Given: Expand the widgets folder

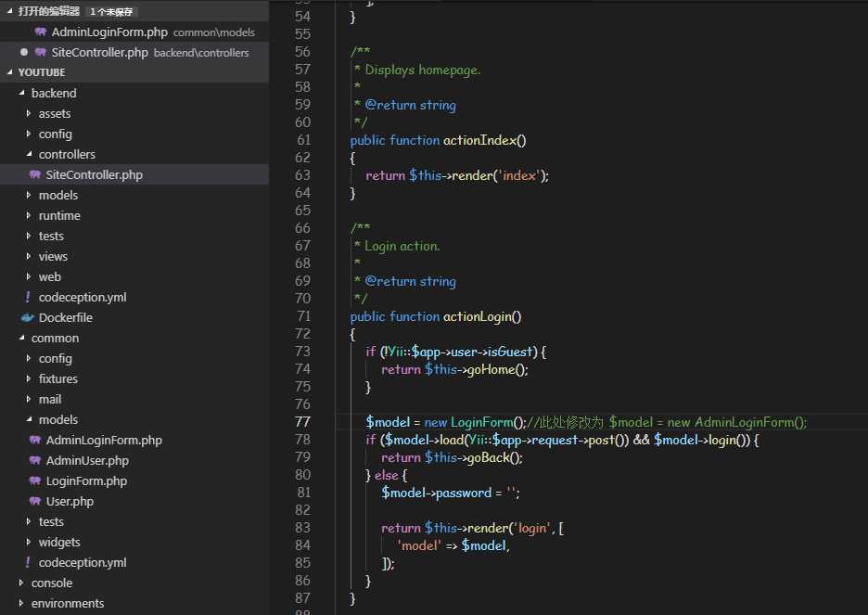Looking at the screenshot, I should coord(28,542).
